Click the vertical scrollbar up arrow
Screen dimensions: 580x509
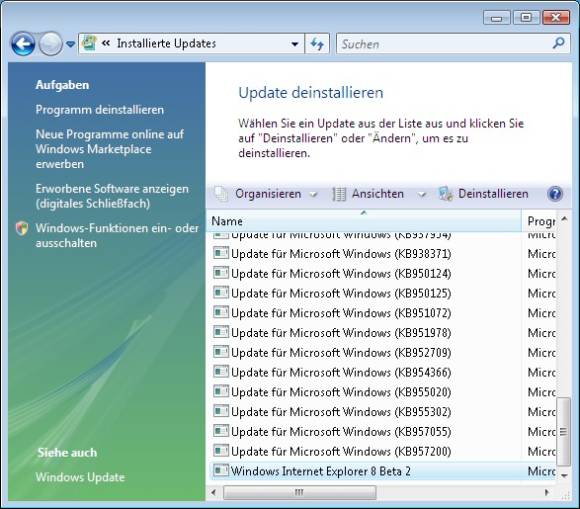tap(564, 219)
